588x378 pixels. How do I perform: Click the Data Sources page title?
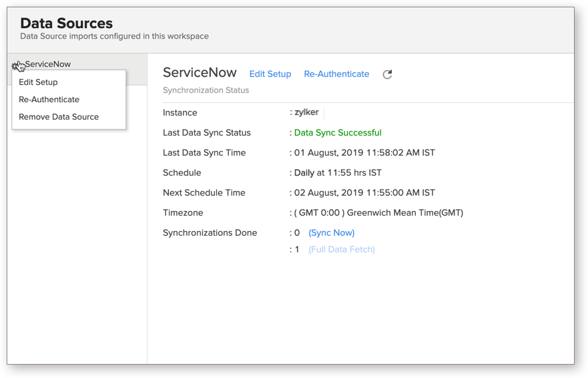pos(66,23)
